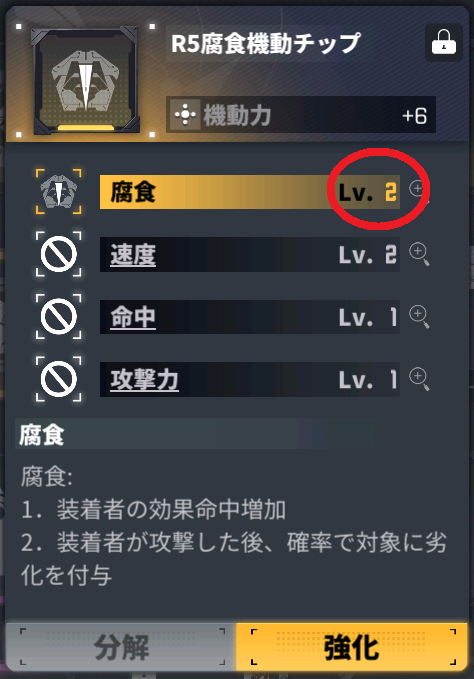Screen dimensions: 474x679
Task: Select the 速度 skill row
Action: (250, 254)
